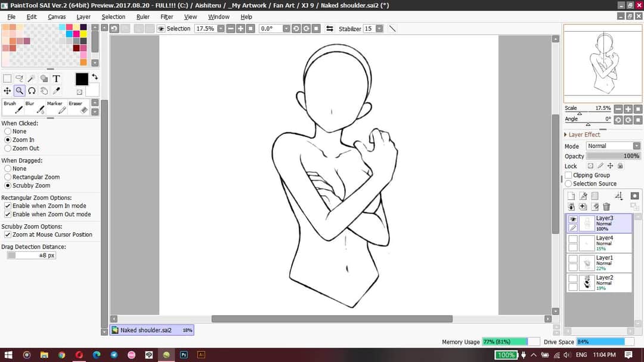Viewport: 644px width, 362px height.
Task: Select 'Scrubby Zoom' radio option
Action: tap(8, 185)
